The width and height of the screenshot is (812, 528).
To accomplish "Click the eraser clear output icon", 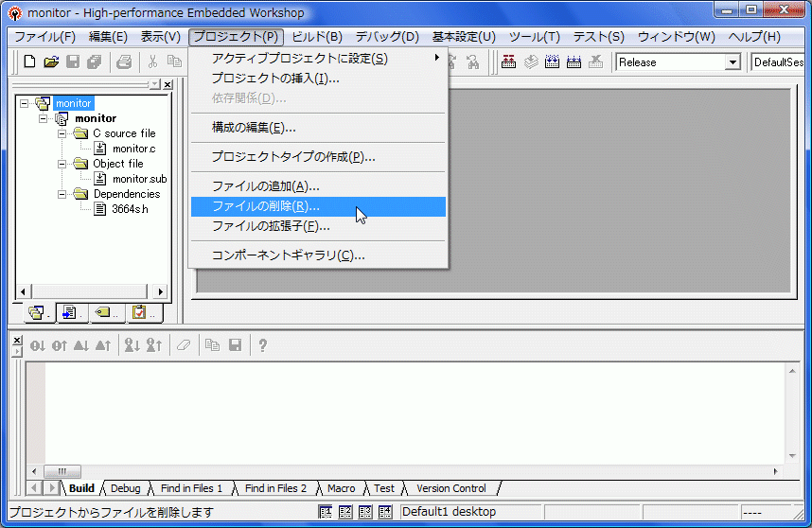I will 184,345.
